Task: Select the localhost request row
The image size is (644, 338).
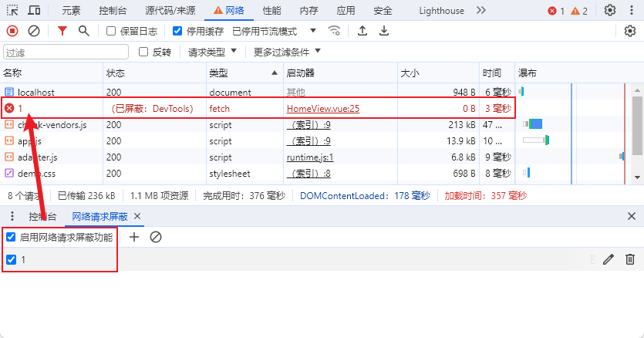Action: click(x=258, y=92)
